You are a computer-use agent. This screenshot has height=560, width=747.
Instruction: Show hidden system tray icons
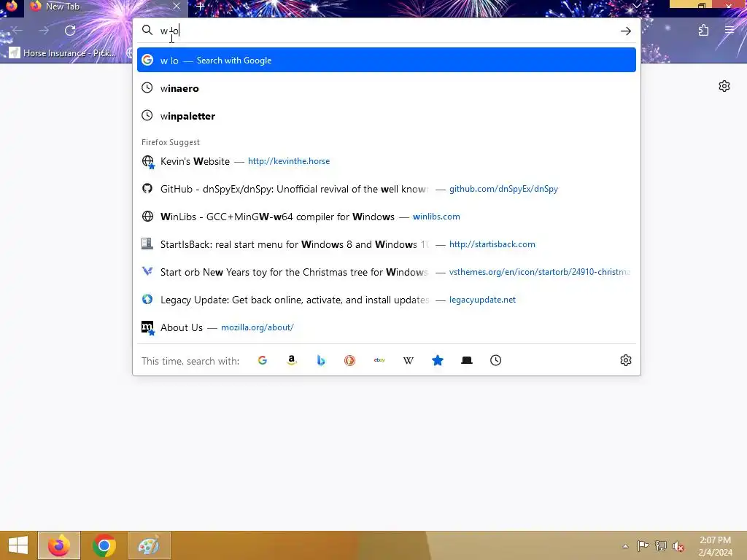625,546
